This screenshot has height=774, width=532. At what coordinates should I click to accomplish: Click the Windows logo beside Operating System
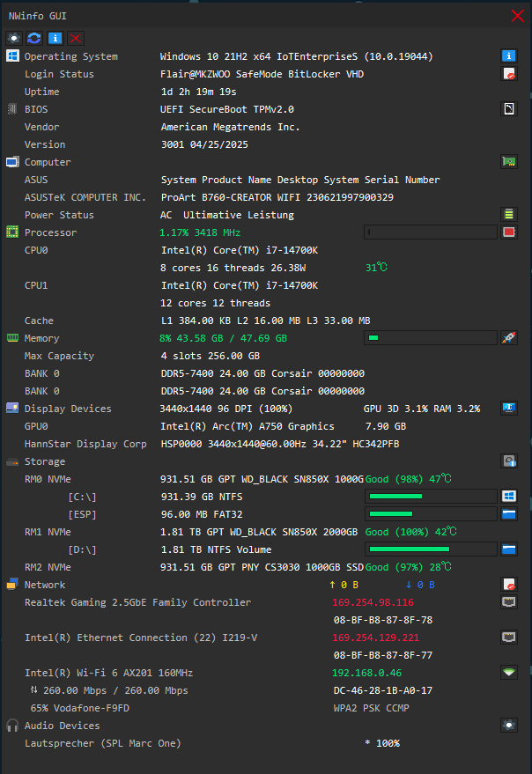pos(12,55)
